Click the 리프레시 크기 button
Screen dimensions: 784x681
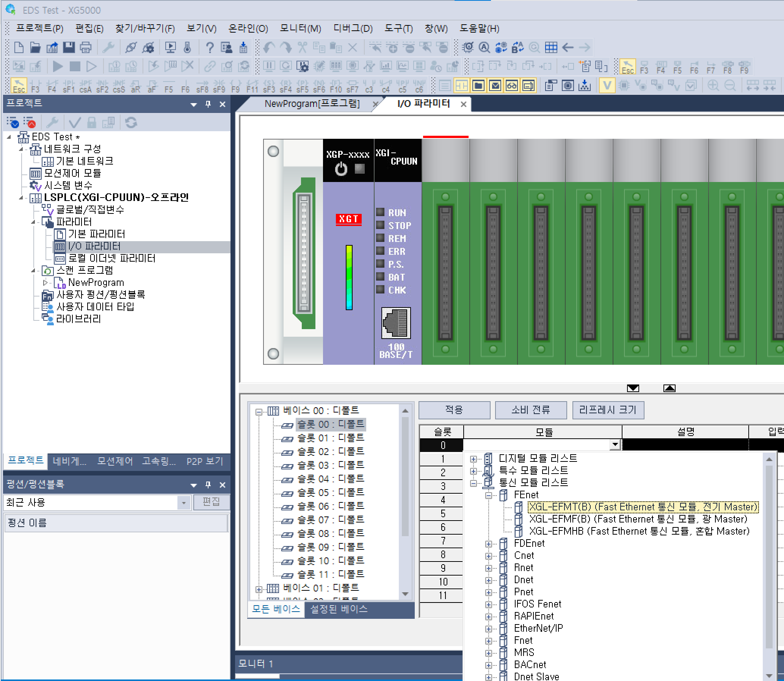608,410
